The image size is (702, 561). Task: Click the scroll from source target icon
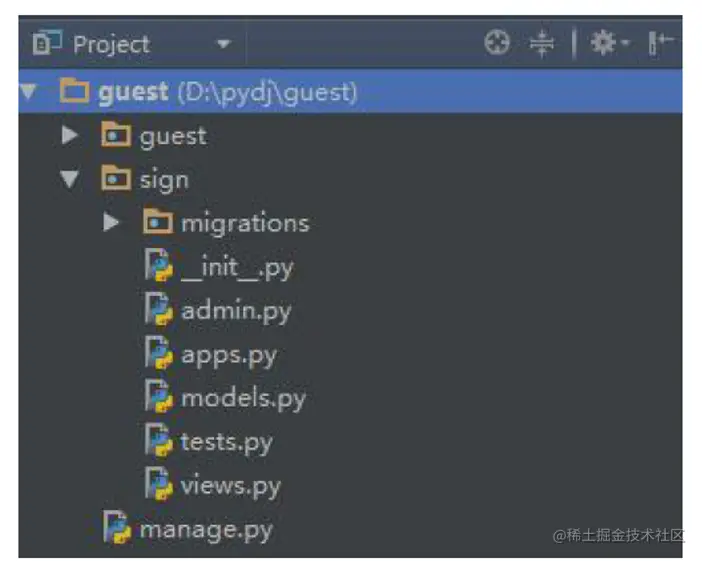coord(497,43)
